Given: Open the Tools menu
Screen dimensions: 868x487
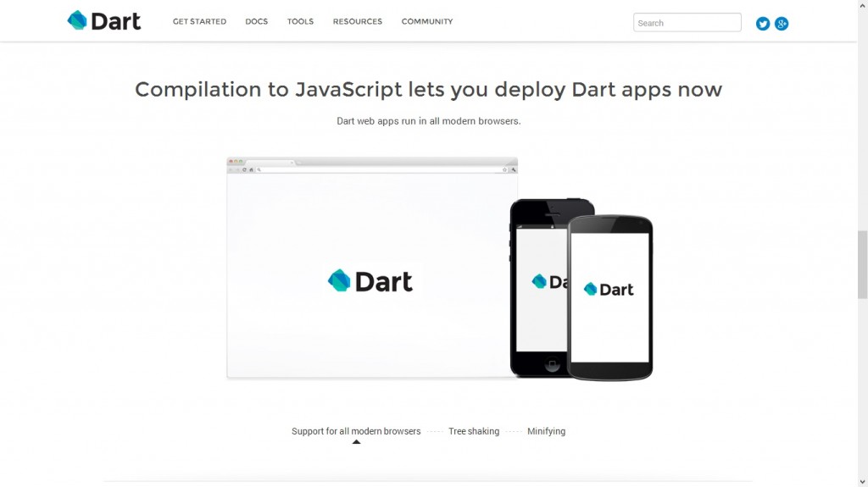Looking at the screenshot, I should point(300,21).
